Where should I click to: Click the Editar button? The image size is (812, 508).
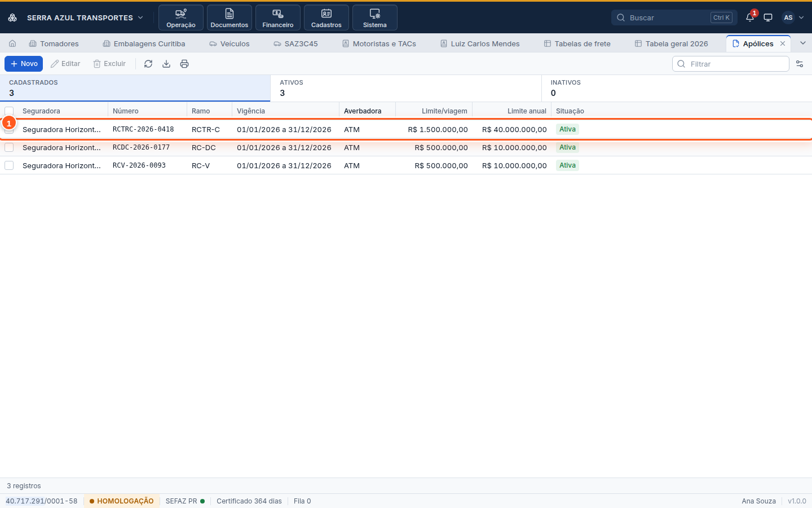[65, 64]
